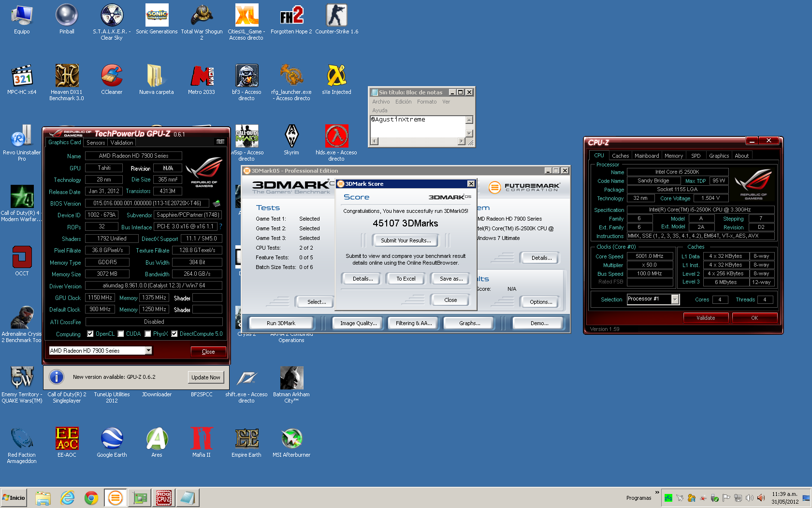Screen dimensions: 812x508
Task: Open the Archivo menu in Notepad
Action: [381, 102]
